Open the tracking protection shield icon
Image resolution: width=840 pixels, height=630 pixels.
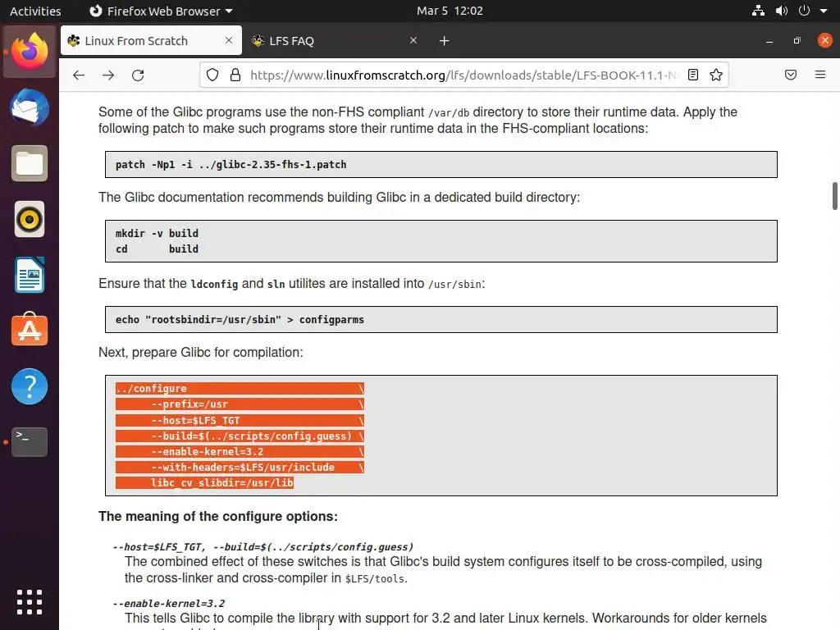[212, 75]
